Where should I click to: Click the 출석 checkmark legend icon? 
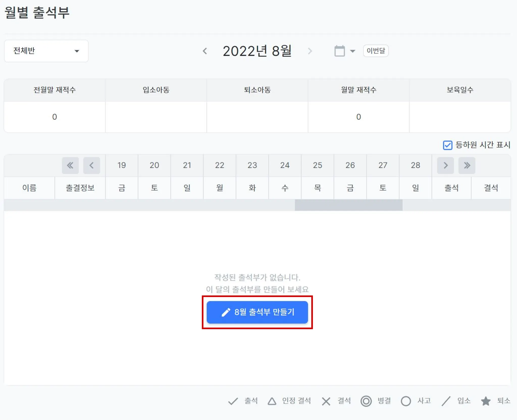tap(233, 401)
